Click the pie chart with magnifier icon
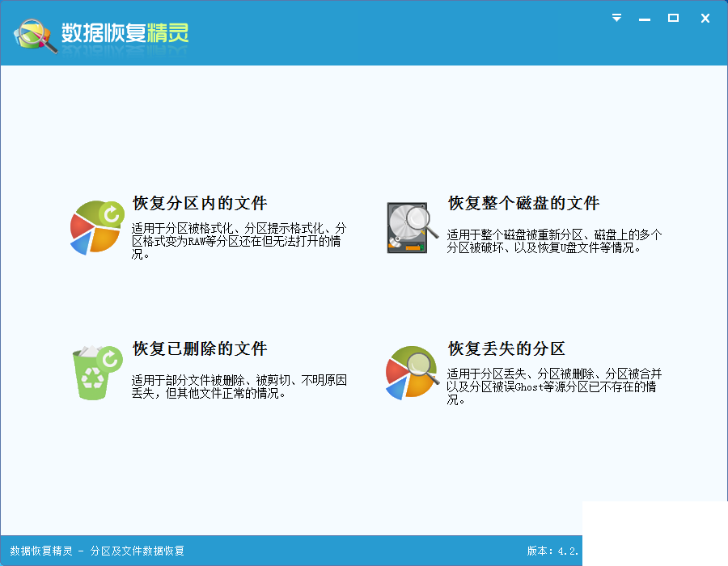The width and height of the screenshot is (728, 566). point(413,373)
